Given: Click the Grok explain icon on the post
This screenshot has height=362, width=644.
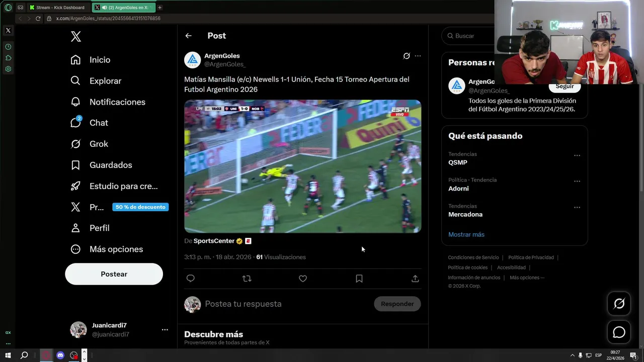Looking at the screenshot, I should [407, 56].
